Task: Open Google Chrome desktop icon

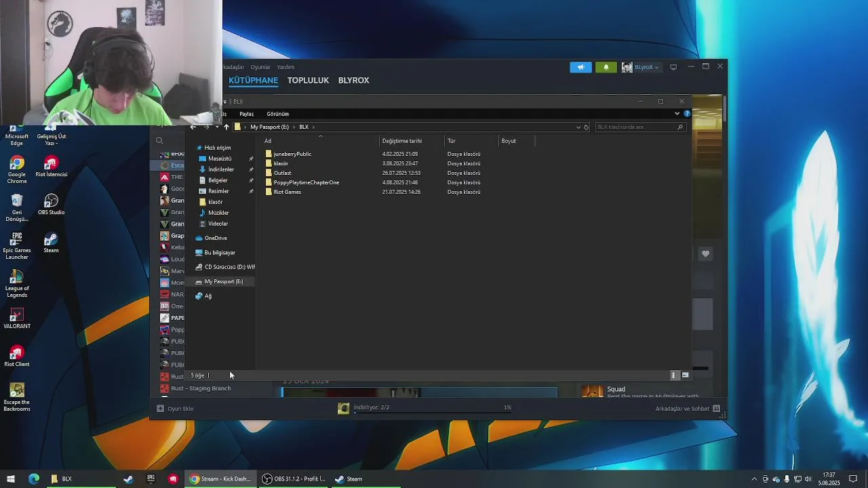Action: click(x=17, y=170)
